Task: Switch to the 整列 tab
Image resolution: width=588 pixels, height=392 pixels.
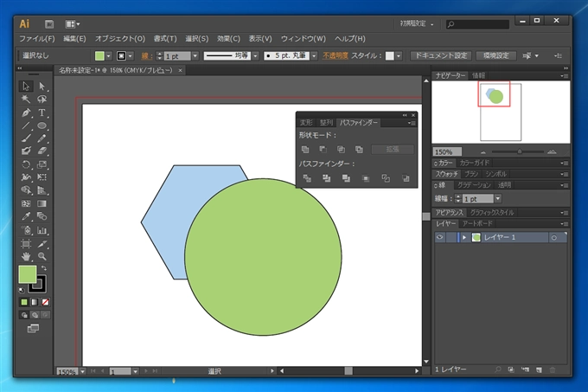Action: point(326,123)
